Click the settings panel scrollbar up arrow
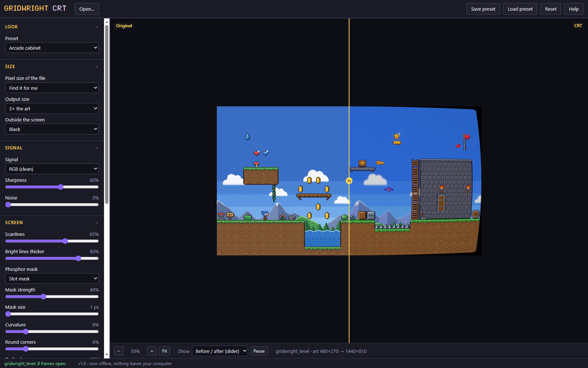 (x=107, y=21)
